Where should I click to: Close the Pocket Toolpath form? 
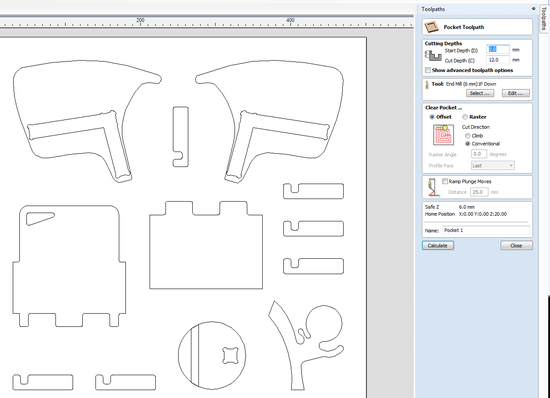click(516, 245)
